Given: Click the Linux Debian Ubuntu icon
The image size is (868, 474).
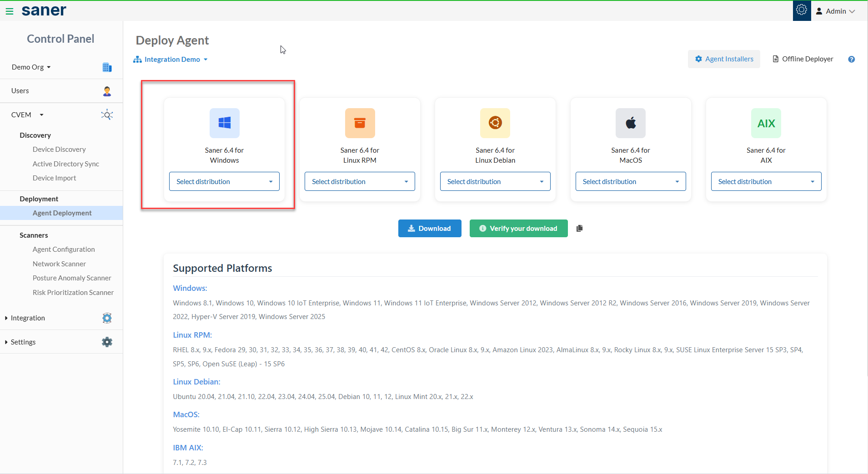Looking at the screenshot, I should (x=495, y=123).
